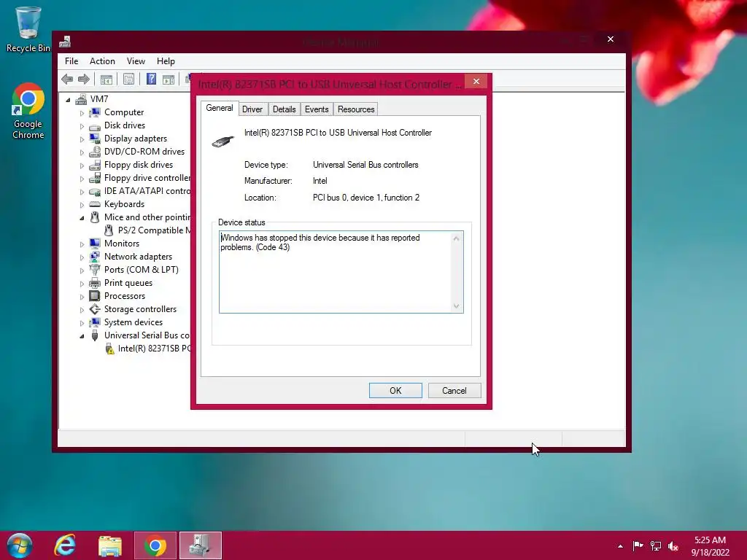
Task: Expand the DVD/CD-ROM drives node
Action: click(82, 152)
